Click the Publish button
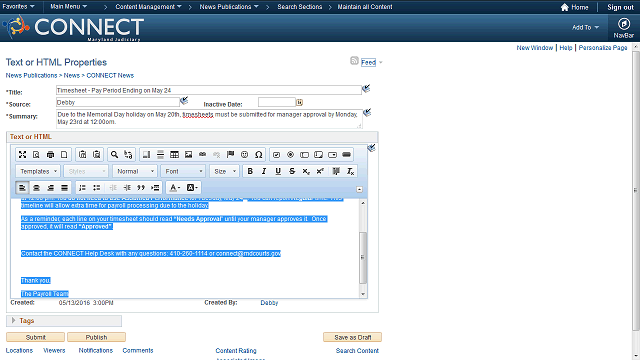The width and height of the screenshot is (640, 360). tap(96, 337)
